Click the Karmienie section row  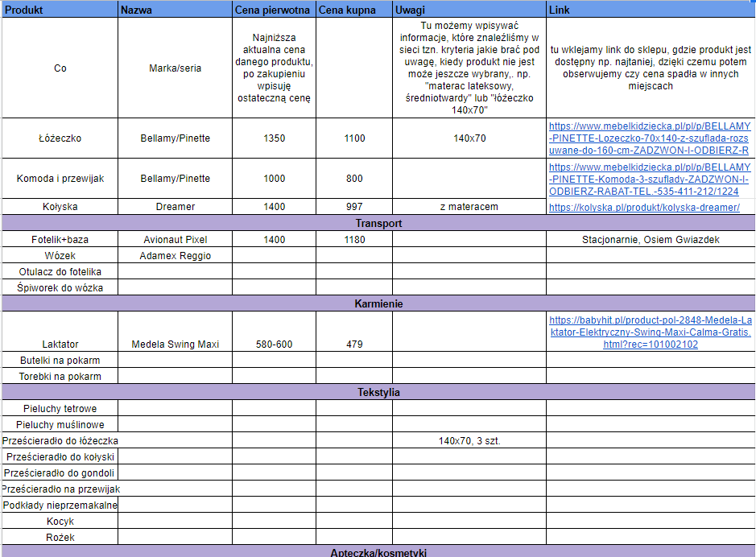tap(378, 303)
